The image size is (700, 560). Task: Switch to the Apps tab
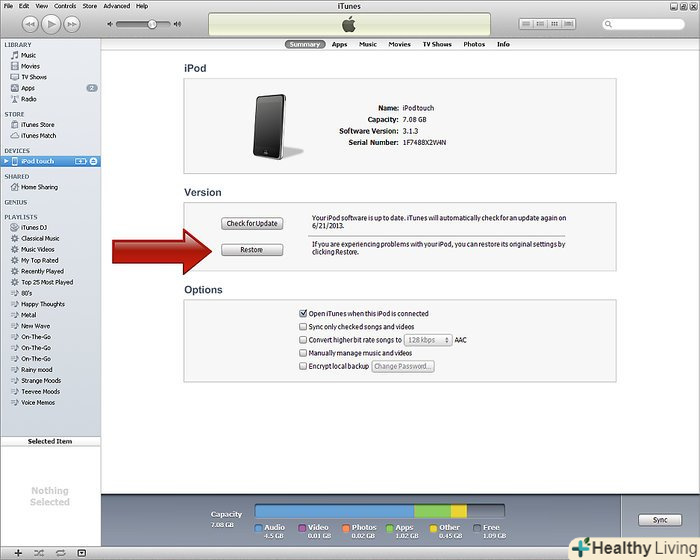click(x=339, y=44)
